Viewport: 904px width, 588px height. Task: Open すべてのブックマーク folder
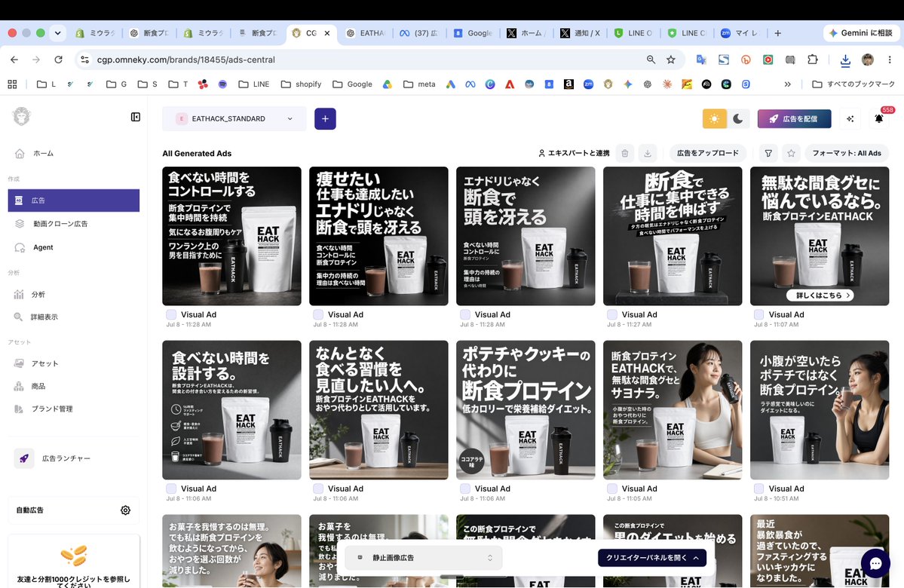click(x=853, y=84)
